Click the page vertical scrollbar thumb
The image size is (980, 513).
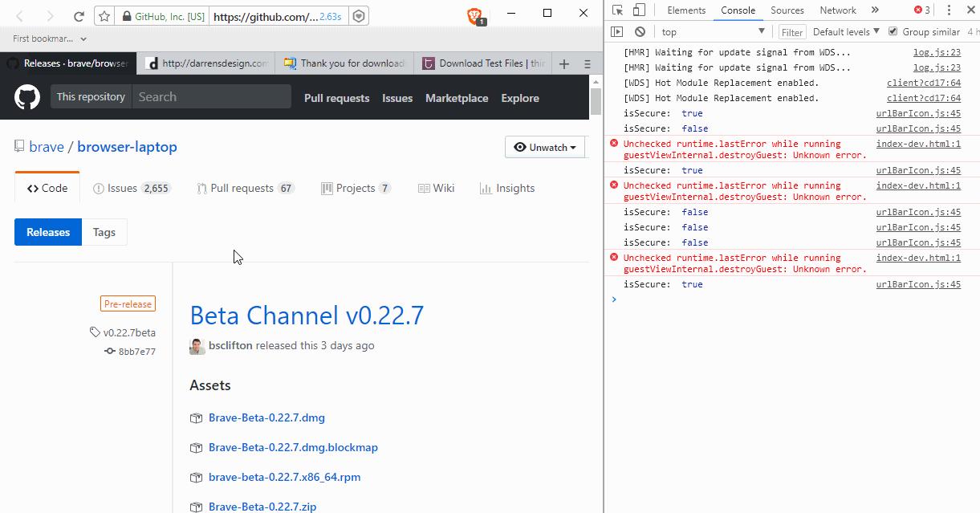click(596, 103)
